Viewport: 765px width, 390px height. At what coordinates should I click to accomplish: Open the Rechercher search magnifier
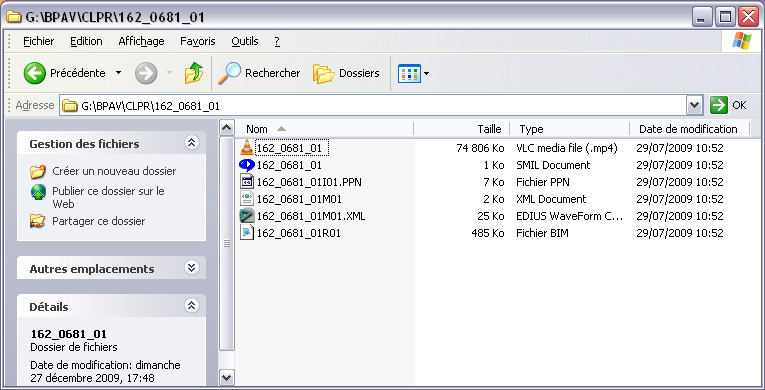(229, 73)
